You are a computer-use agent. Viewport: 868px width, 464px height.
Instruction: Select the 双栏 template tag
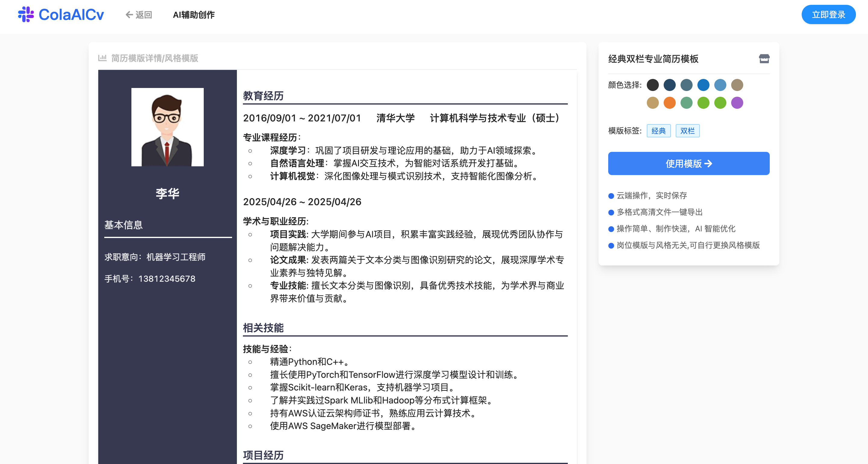tap(687, 131)
